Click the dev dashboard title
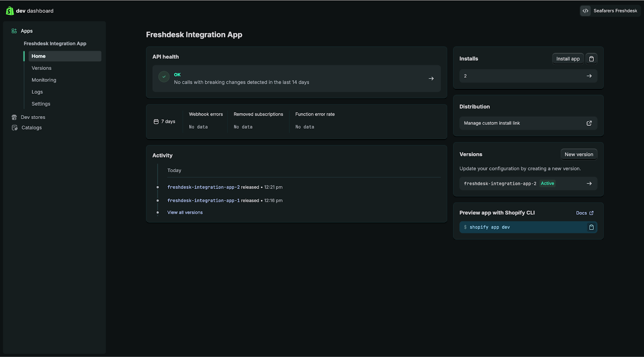The height and width of the screenshot is (357, 644). pos(35,11)
